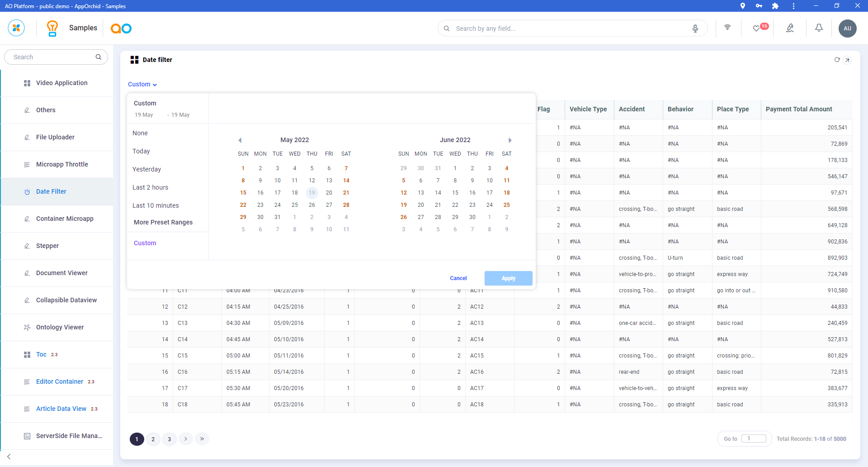Viewport: 868px width, 467px height.
Task: Click the microphone voice search icon
Action: (x=695, y=29)
